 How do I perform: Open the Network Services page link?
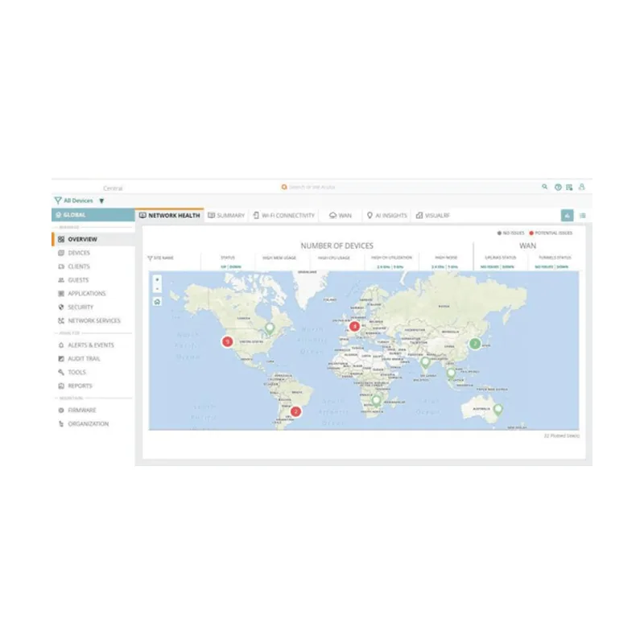[94, 320]
